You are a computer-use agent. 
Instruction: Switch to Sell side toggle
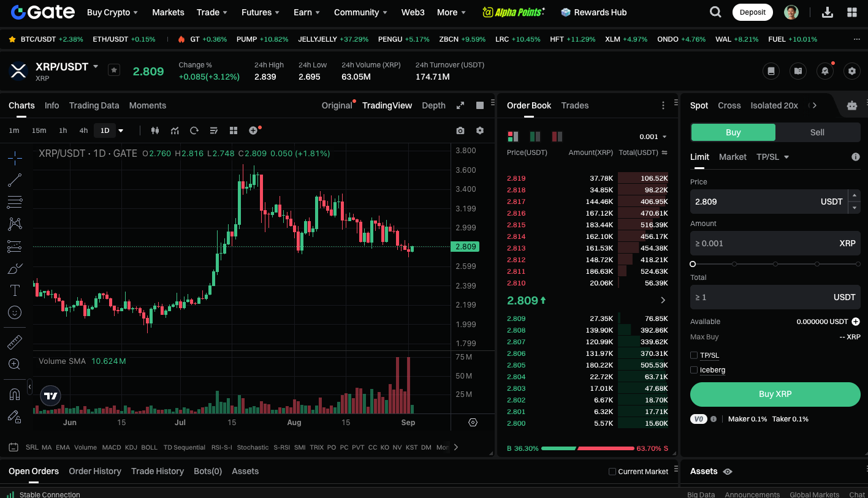point(817,132)
